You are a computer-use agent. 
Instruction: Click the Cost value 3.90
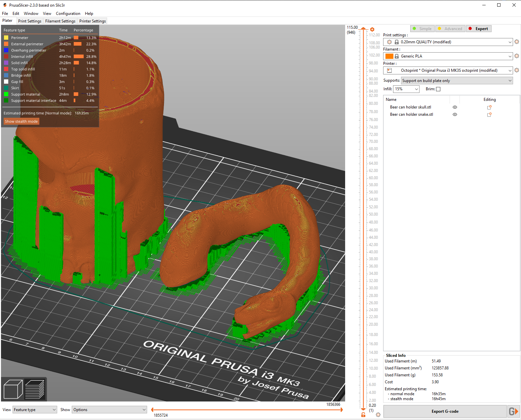pos(435,382)
